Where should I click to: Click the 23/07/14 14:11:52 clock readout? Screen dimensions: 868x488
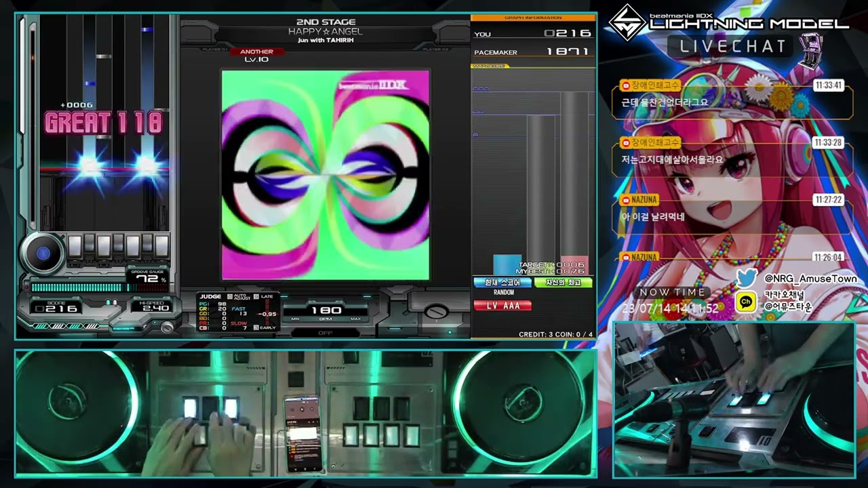[670, 308]
